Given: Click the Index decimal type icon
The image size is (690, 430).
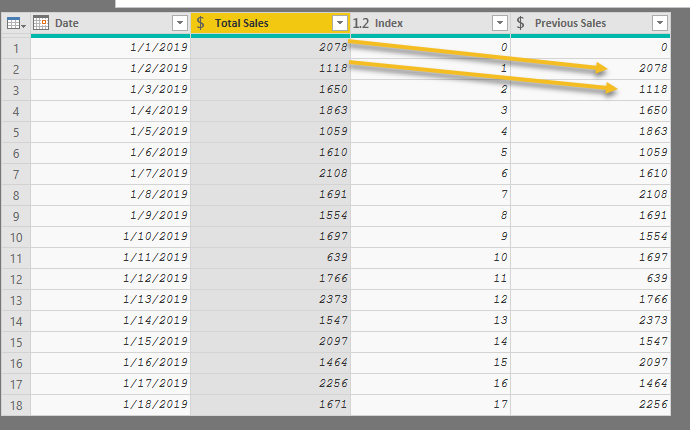Looking at the screenshot, I should (x=361, y=23).
